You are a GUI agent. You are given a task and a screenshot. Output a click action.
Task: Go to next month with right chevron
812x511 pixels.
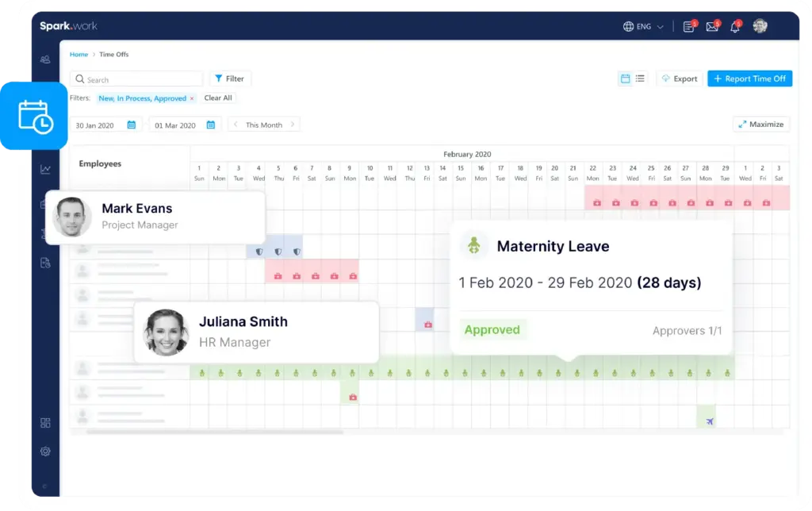click(293, 125)
